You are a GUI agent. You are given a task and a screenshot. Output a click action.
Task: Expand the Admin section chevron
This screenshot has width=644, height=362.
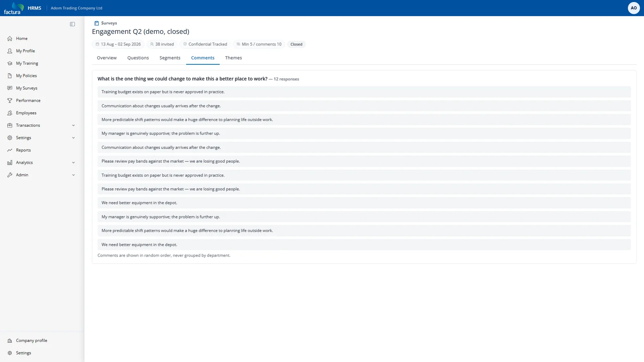(x=73, y=175)
